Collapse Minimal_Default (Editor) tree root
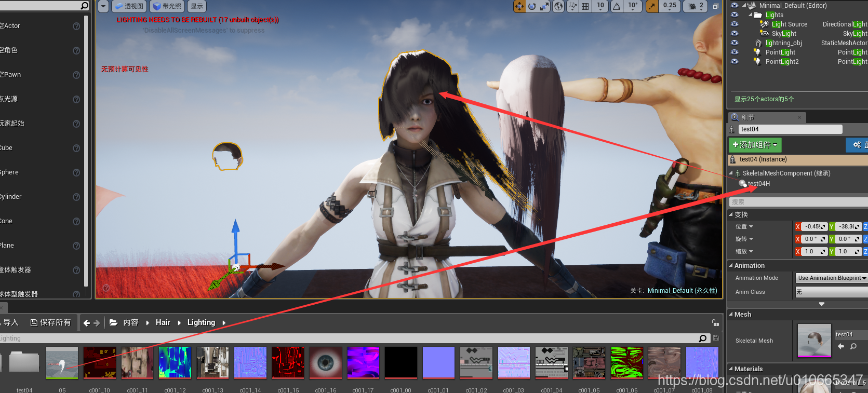Screen dimensions: 868x393 [x=744, y=6]
